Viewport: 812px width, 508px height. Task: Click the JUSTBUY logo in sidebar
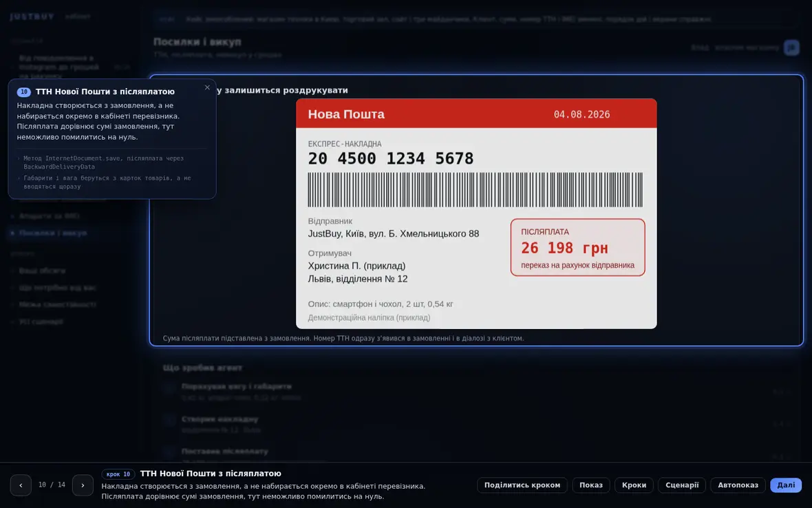click(x=32, y=17)
